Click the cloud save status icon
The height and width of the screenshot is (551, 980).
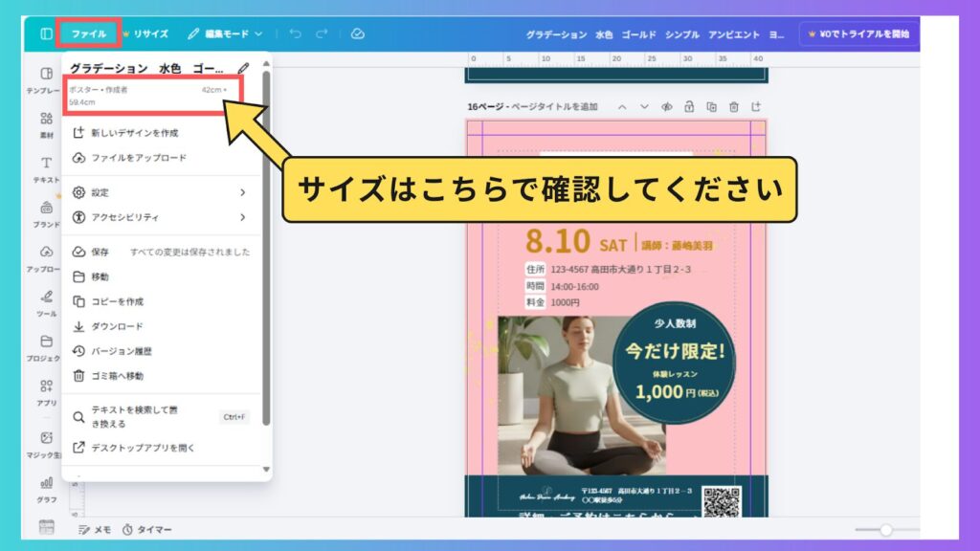(357, 33)
